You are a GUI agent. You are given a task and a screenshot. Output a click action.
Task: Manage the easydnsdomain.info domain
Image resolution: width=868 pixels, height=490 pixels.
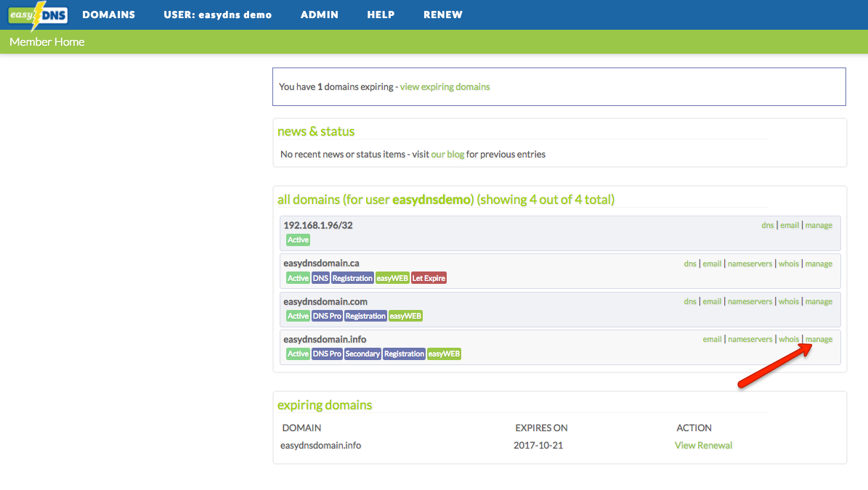[x=819, y=339]
